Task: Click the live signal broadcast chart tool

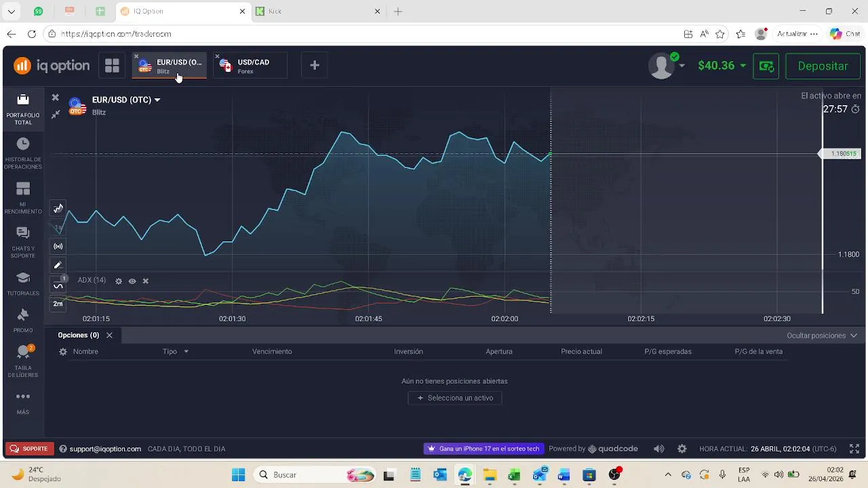Action: [58, 247]
